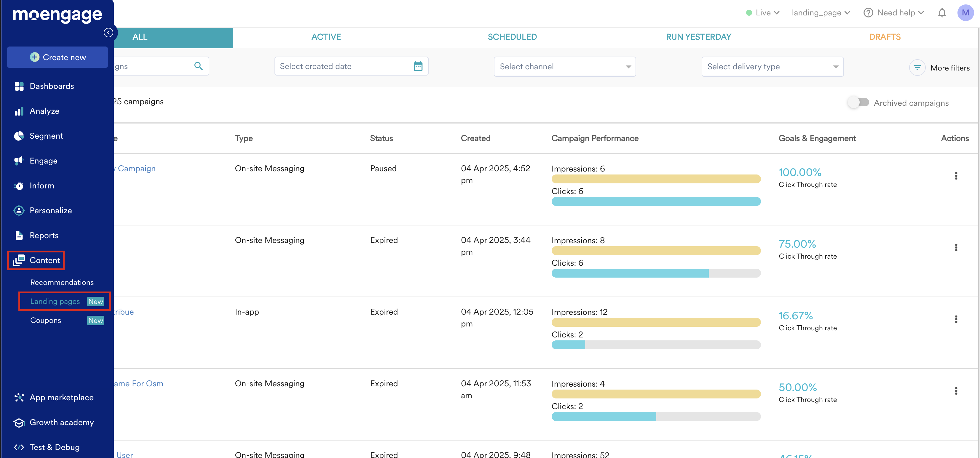Open the Live environment dropdown

763,13
